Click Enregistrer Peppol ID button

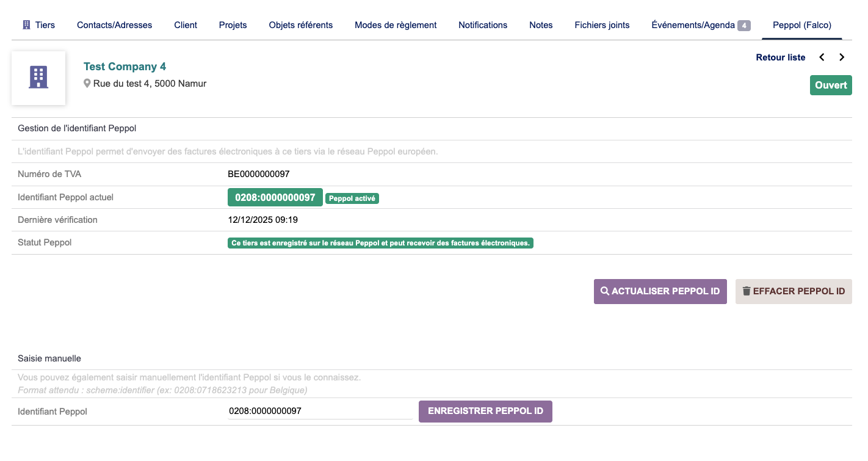485,411
